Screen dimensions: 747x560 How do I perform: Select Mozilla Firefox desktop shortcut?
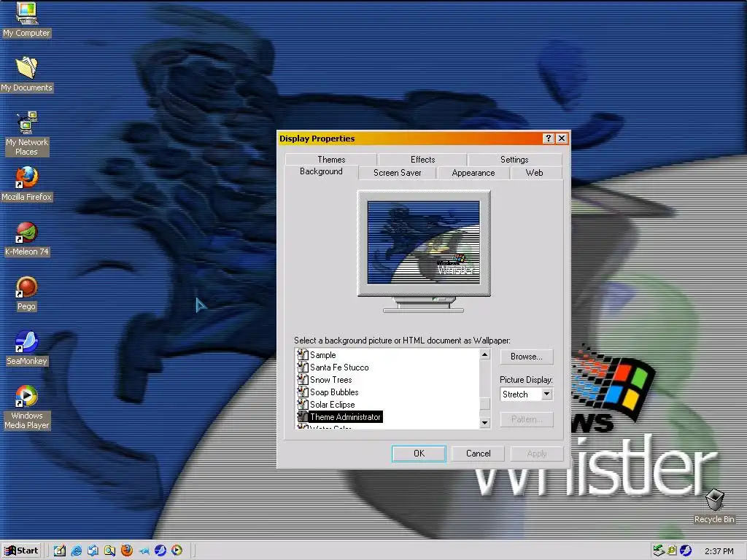[x=27, y=184]
